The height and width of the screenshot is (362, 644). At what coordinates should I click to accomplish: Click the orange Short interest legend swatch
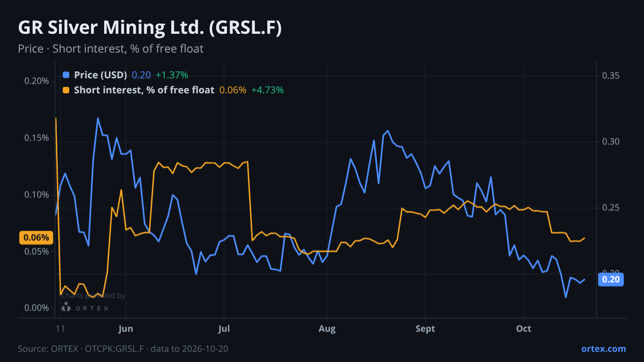click(66, 90)
